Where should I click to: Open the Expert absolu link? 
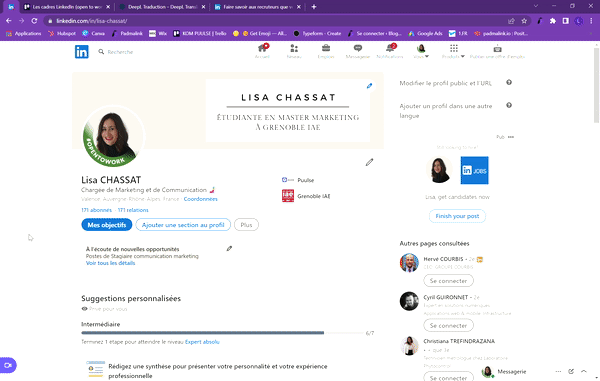coord(202,342)
